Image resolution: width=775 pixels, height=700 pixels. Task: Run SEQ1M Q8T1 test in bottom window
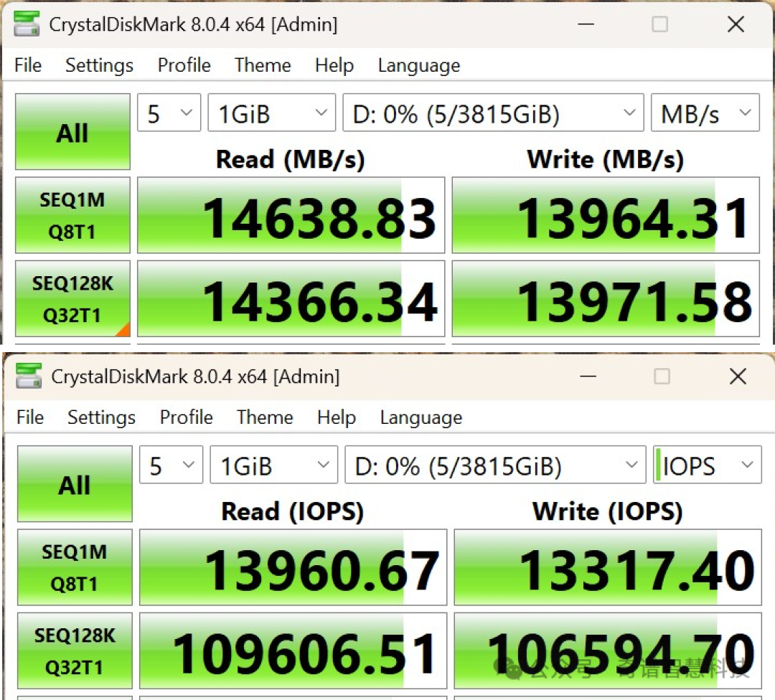(75, 567)
